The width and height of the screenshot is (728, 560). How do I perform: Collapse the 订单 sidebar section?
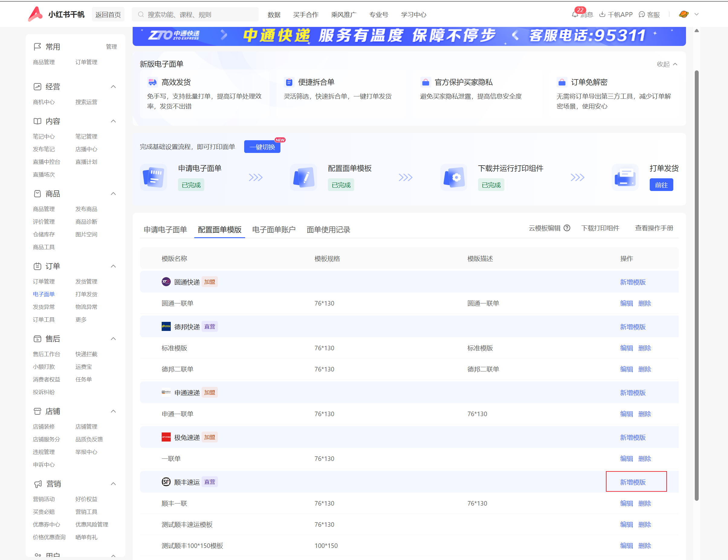(113, 266)
